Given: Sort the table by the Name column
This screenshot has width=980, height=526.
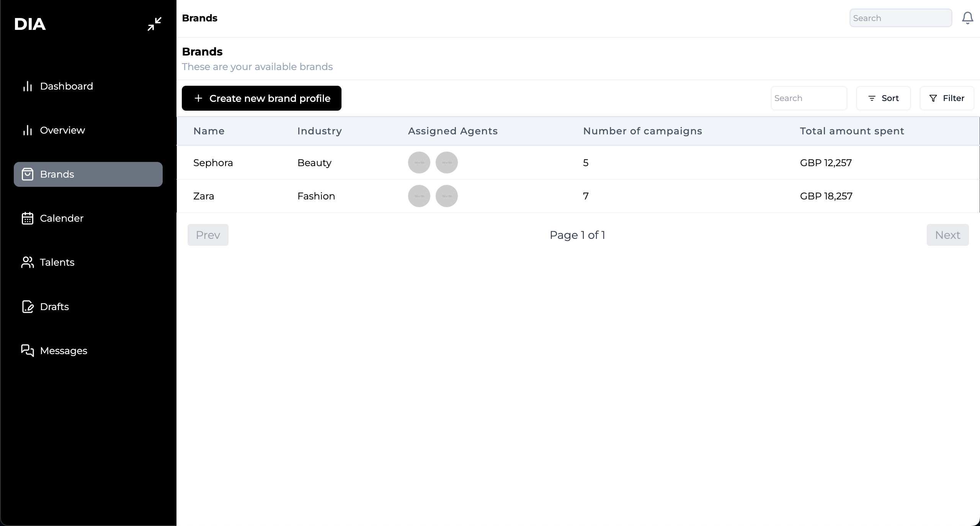Looking at the screenshot, I should tap(209, 131).
